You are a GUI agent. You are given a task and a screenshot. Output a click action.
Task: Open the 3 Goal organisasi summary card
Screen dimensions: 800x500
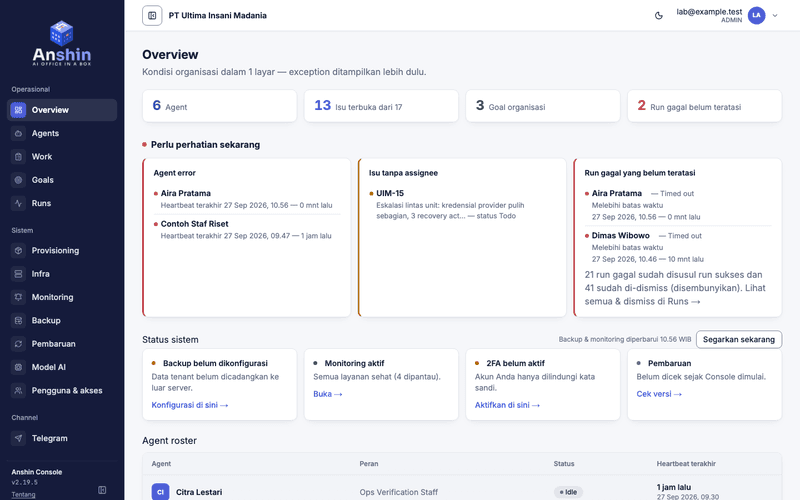[543, 106]
